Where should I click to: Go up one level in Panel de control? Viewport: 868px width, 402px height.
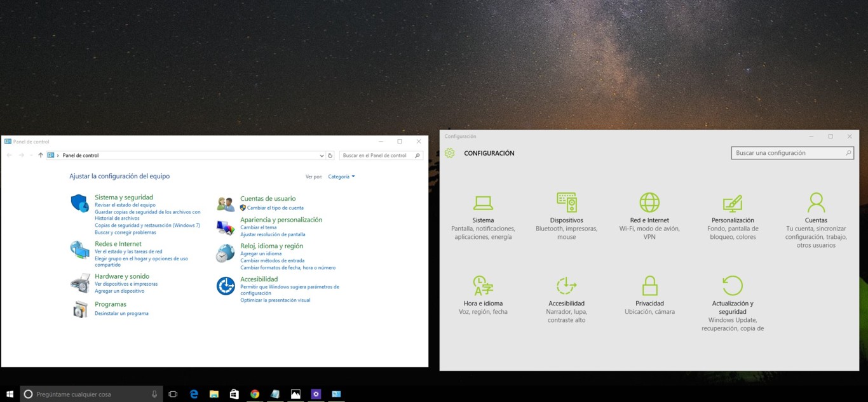41,156
